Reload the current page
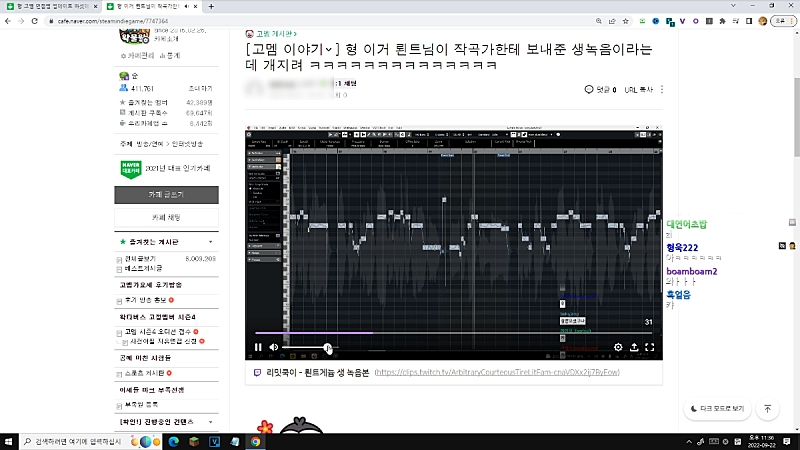 35,21
